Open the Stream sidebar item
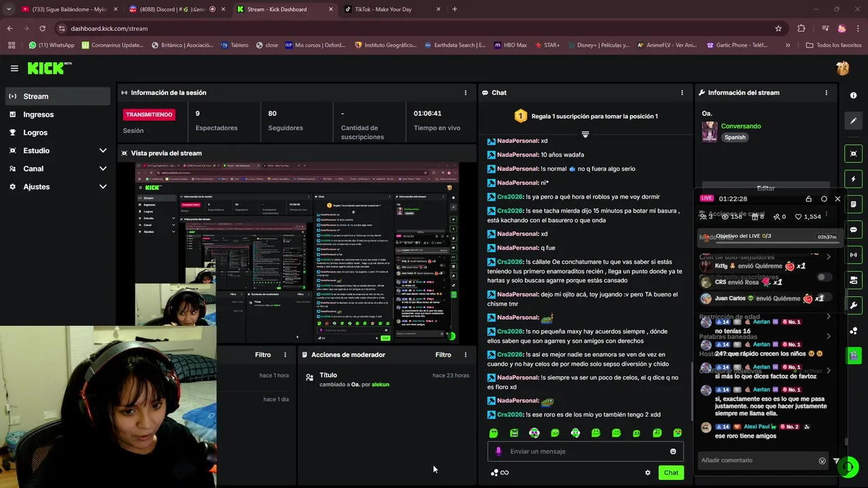 58,96
